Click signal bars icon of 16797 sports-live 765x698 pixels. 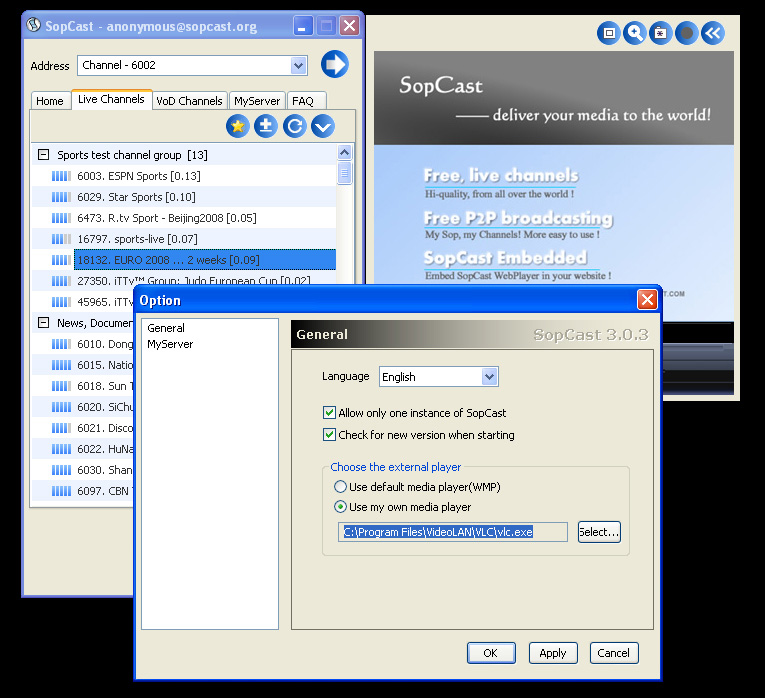click(61, 239)
